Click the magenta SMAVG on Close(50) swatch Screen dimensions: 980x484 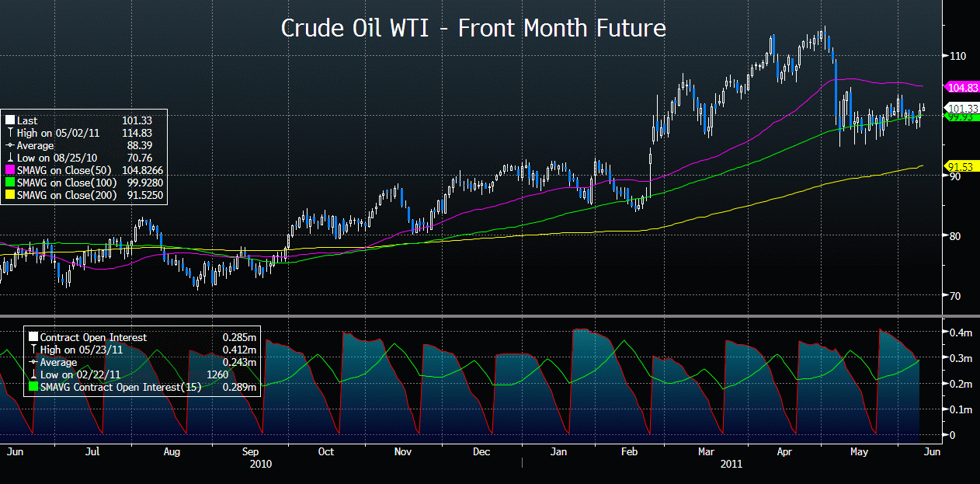pyautogui.click(x=9, y=170)
